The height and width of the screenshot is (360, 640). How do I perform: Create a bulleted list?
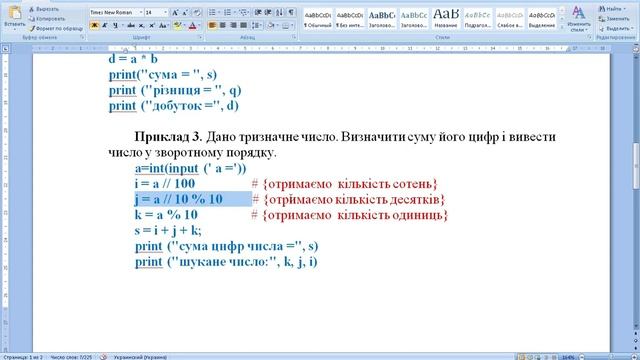tap(212, 13)
